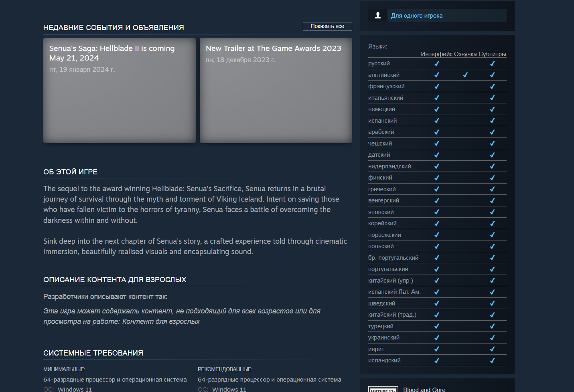Image resolution: width=574 pixels, height=392 pixels.
Task: Click the Icelandic subtitles checkmark
Action: (492, 360)
